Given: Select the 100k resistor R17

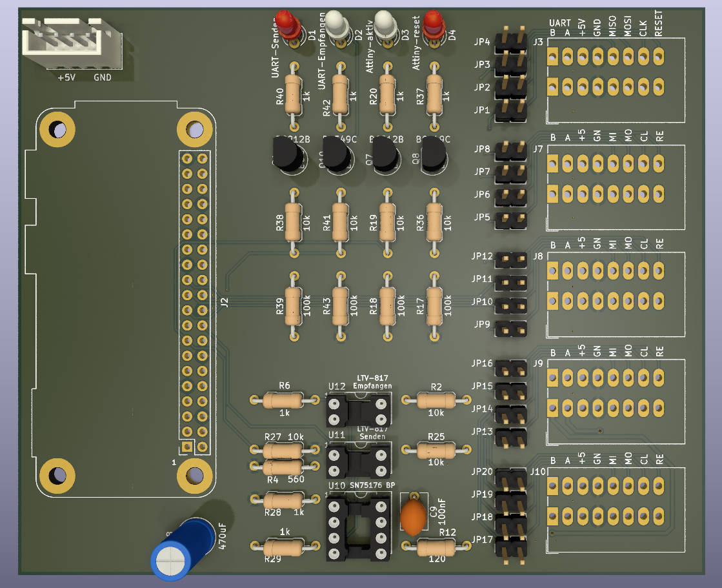Looking at the screenshot, I should click(434, 306).
